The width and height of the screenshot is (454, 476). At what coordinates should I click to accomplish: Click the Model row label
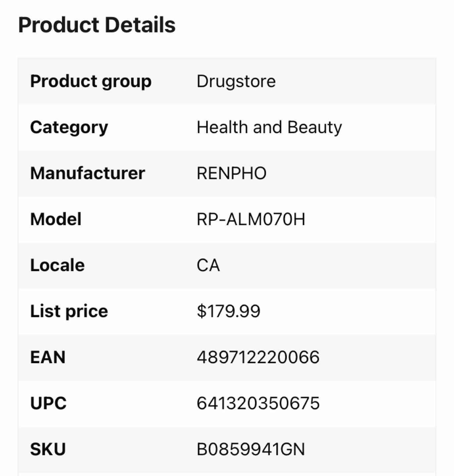pos(56,219)
